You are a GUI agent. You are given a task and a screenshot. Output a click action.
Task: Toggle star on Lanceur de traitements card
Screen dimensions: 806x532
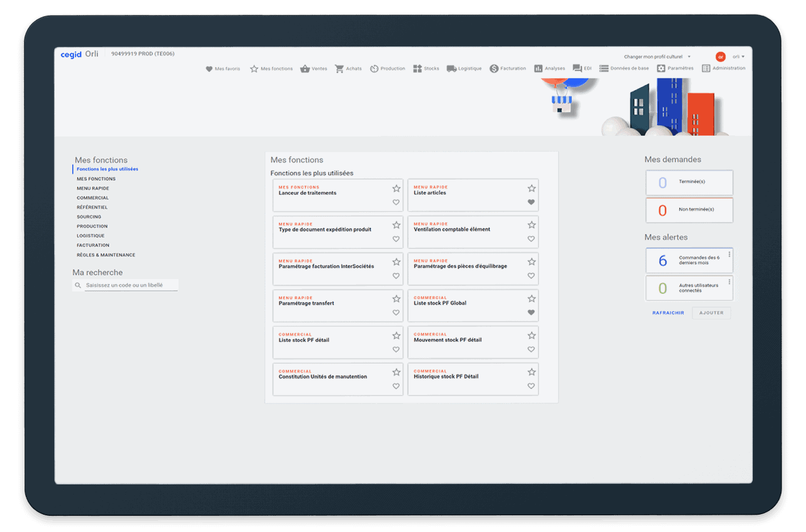396,189
